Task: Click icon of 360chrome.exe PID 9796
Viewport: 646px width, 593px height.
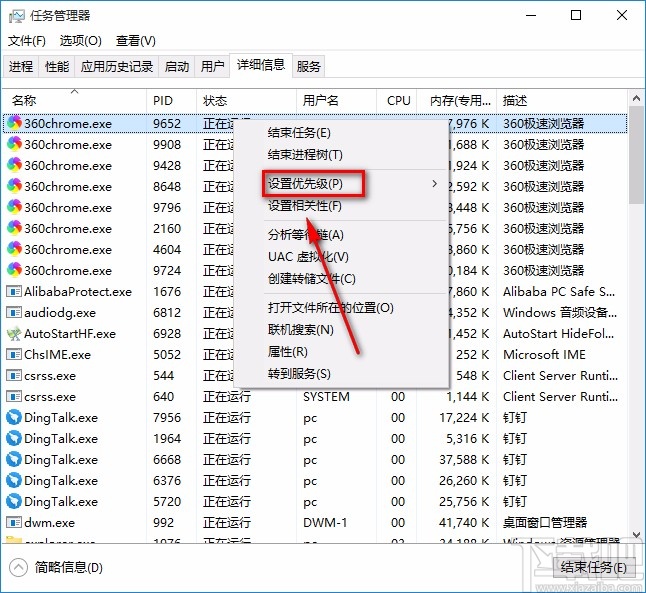Action: point(14,207)
